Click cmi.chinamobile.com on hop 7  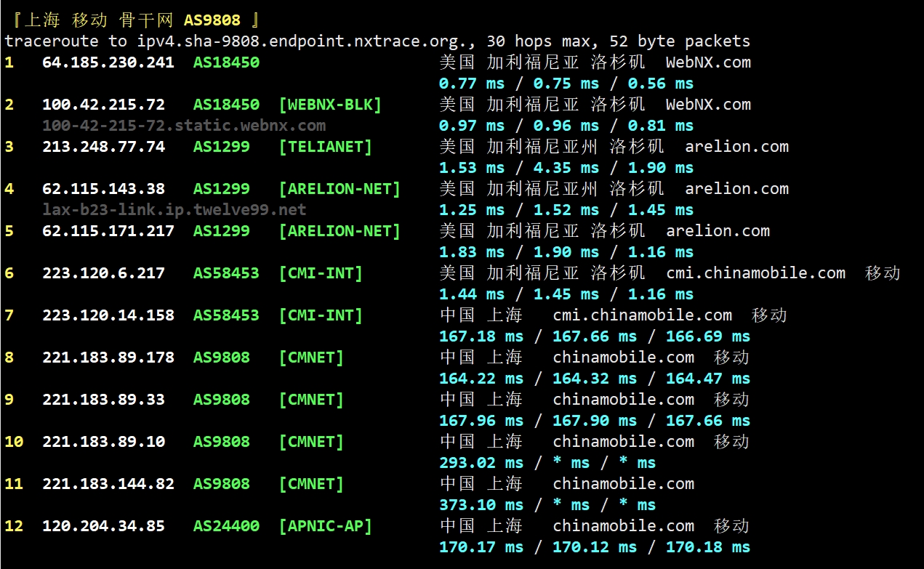click(643, 315)
